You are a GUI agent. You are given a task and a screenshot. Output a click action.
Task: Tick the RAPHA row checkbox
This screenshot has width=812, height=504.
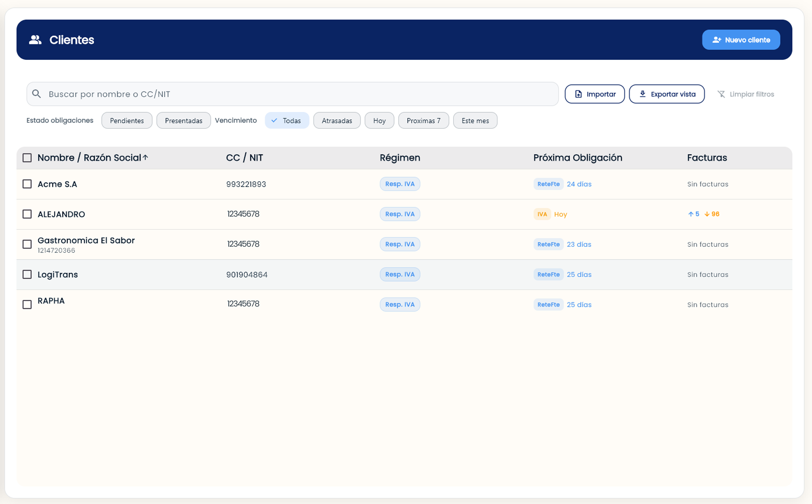(x=27, y=304)
